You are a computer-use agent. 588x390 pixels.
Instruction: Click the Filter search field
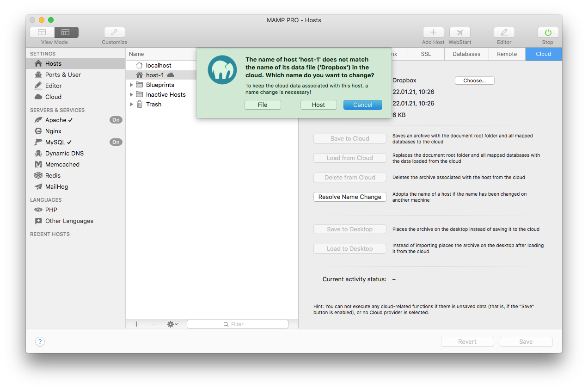point(238,324)
